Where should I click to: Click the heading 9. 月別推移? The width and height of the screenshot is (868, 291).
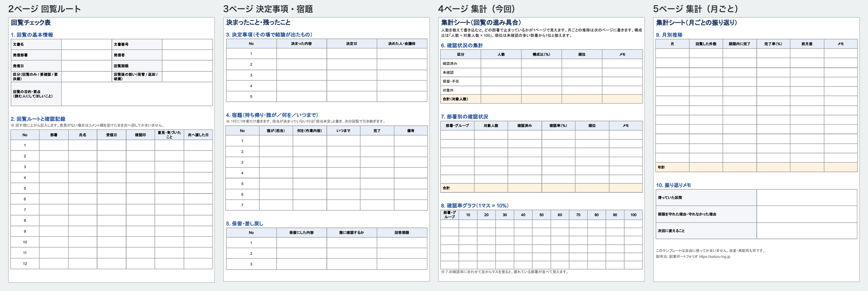[669, 35]
